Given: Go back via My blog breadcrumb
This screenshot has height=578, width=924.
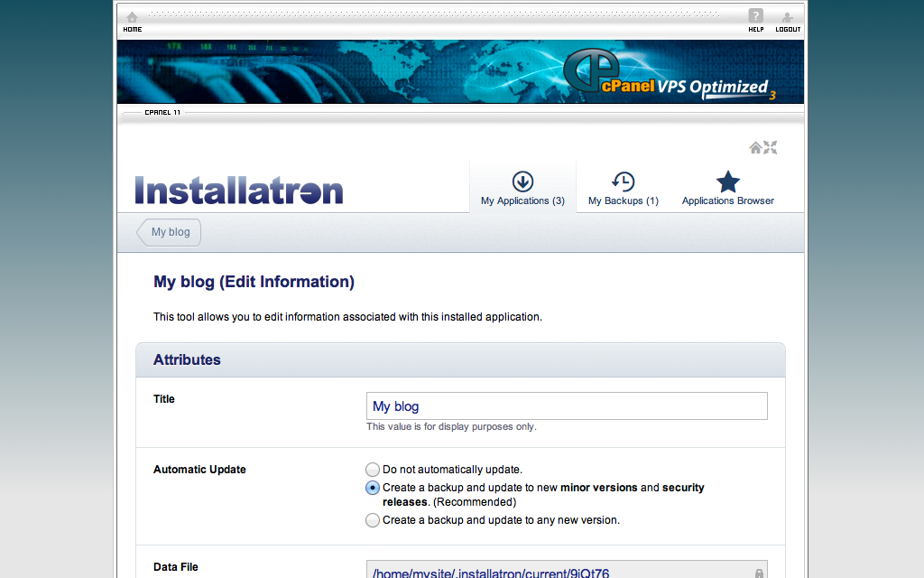Looking at the screenshot, I should point(169,232).
